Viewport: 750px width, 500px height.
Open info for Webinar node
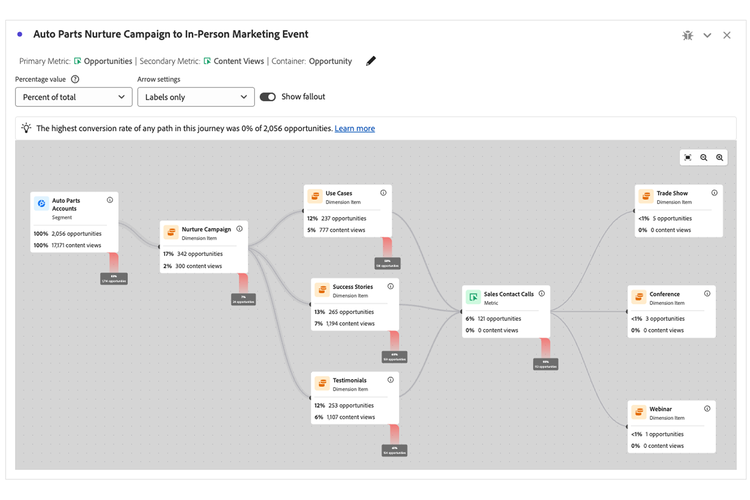click(x=707, y=409)
